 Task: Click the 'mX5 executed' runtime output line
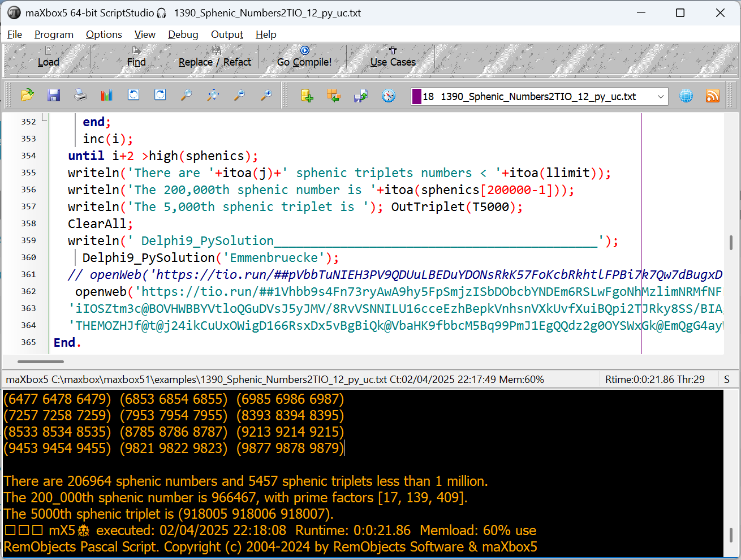[x=270, y=530]
